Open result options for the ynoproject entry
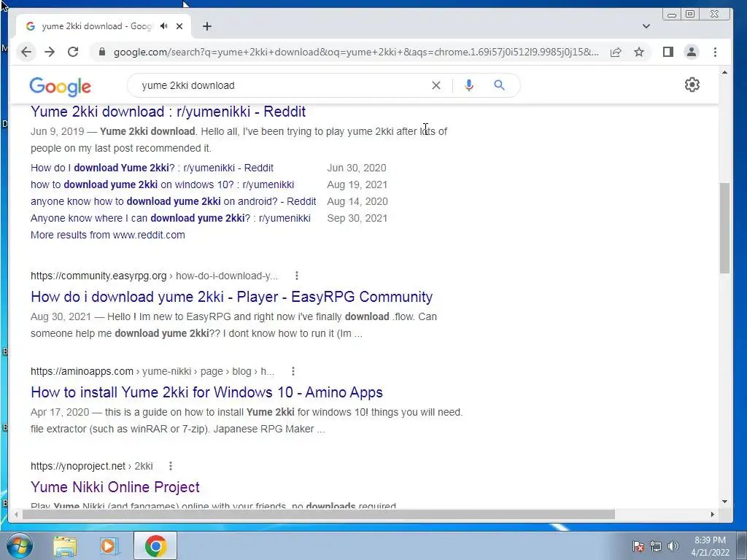The width and height of the screenshot is (747, 560). [171, 466]
